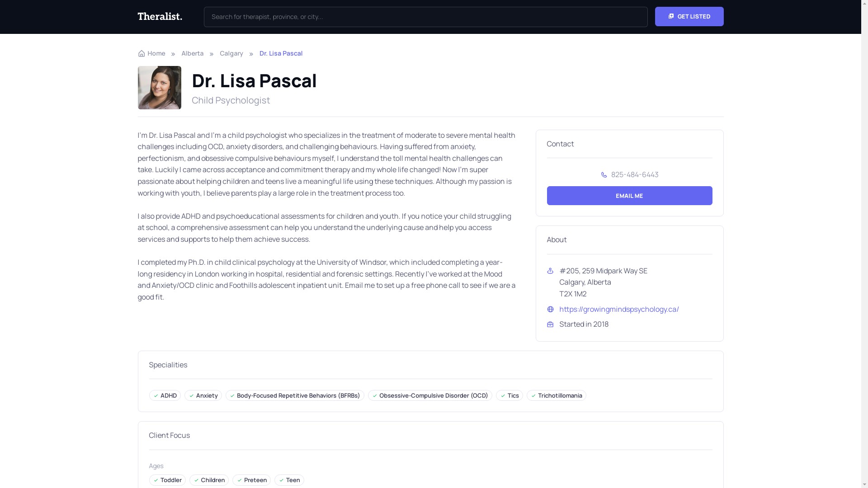Click the ADHD speciality tag checkmark
The height and width of the screenshot is (488, 868).
156,396
